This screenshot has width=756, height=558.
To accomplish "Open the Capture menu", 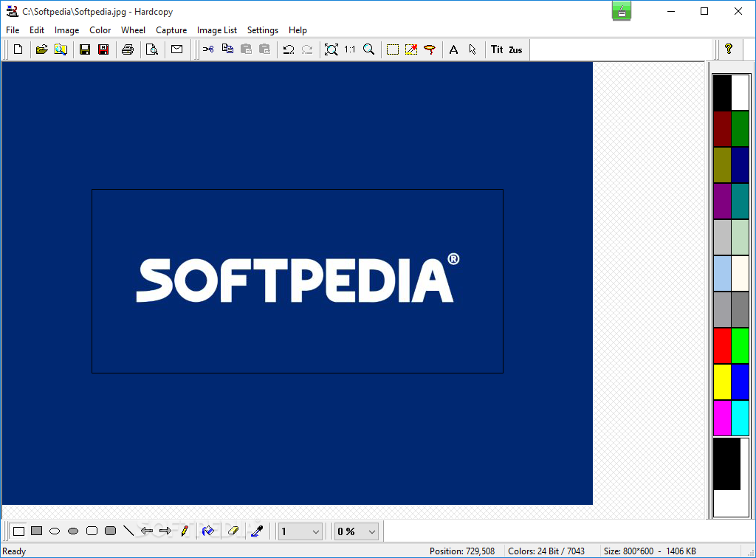I will tap(171, 30).
